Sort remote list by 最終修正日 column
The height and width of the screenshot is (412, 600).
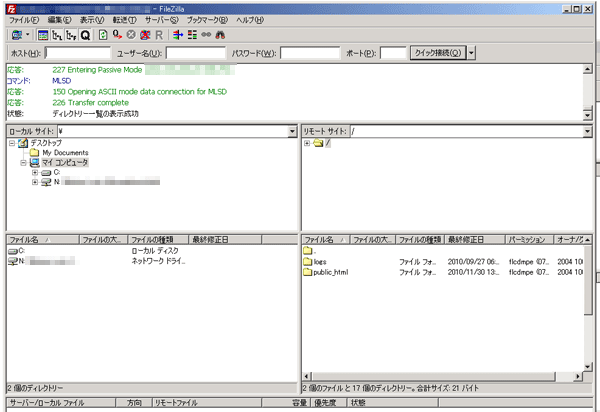coord(474,239)
